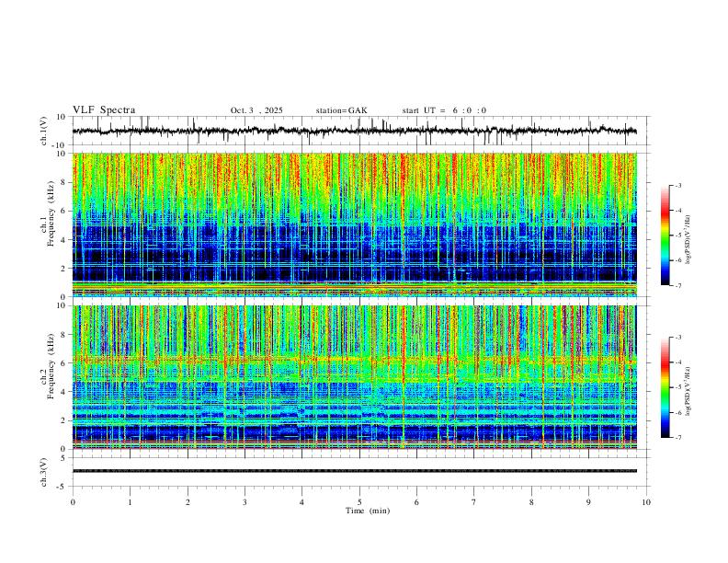The image size is (728, 563).
Task: Click the ch.1 spectrogram panel
Action: point(354,224)
